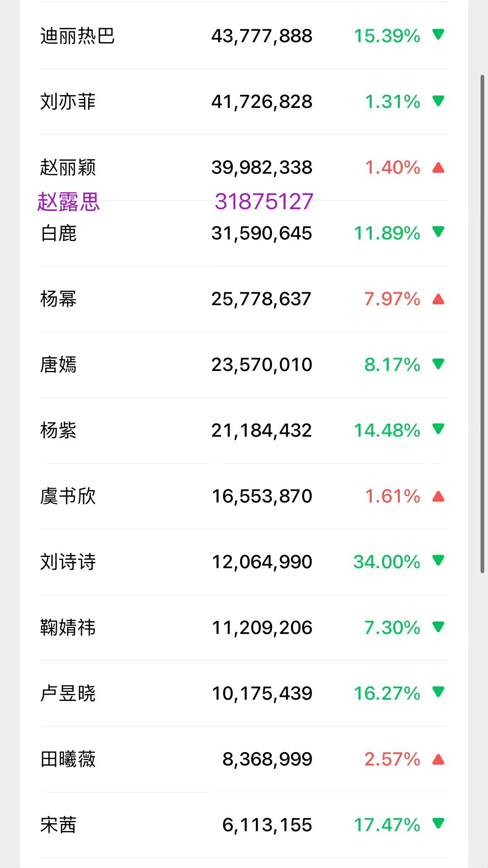Click the 1.40% value beside 赵丽颖
The width and height of the screenshot is (488, 868).
(x=392, y=167)
